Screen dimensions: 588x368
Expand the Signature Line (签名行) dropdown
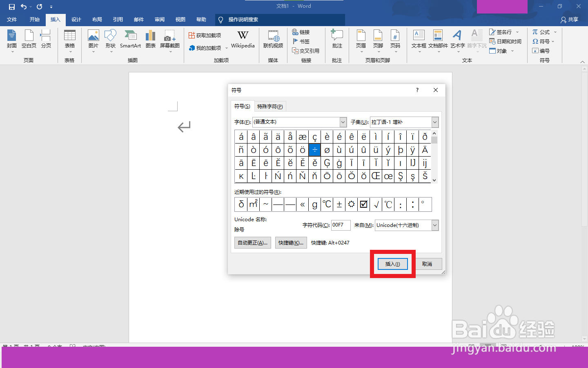click(517, 32)
